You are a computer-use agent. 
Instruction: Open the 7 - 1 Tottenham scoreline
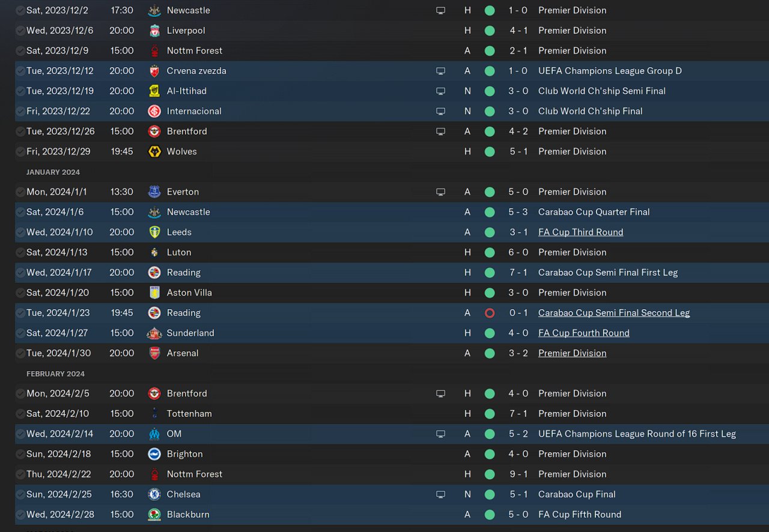518,414
